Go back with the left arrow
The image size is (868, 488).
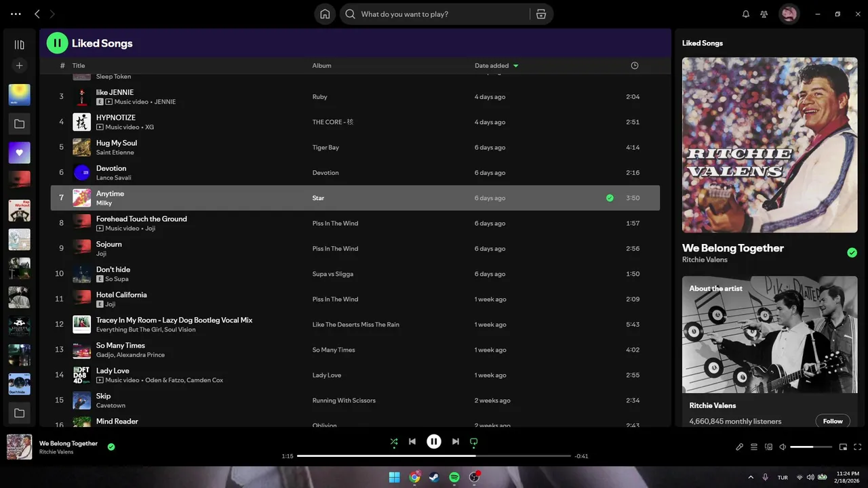click(x=37, y=14)
